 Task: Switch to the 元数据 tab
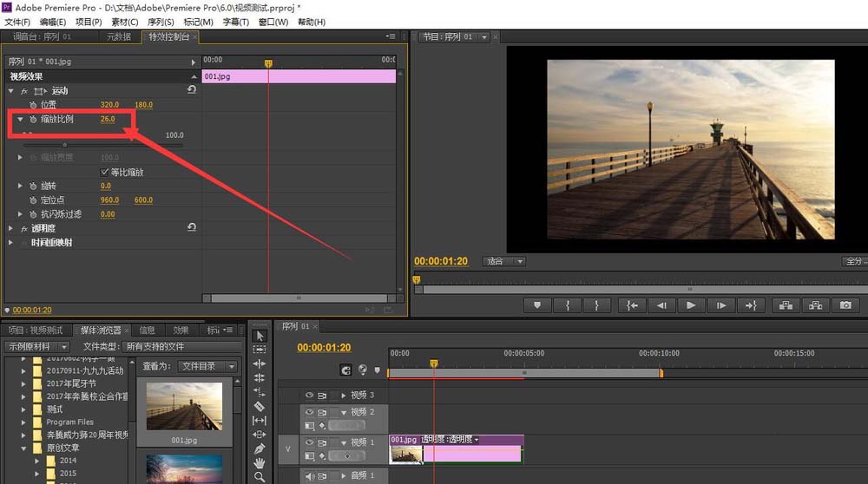[x=118, y=37]
